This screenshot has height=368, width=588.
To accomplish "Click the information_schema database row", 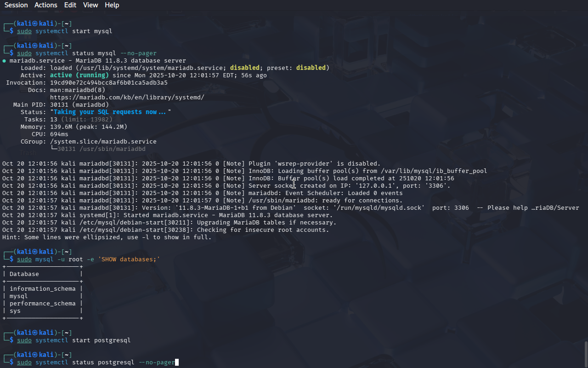I will click(x=42, y=289).
